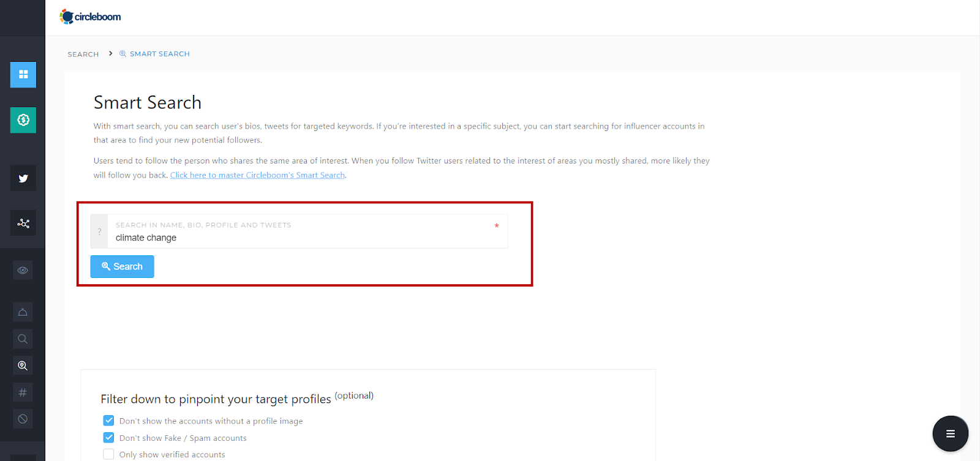Uncheck 'Don't show Fake / Spam accounts'
The image size is (980, 461).
[x=108, y=438]
